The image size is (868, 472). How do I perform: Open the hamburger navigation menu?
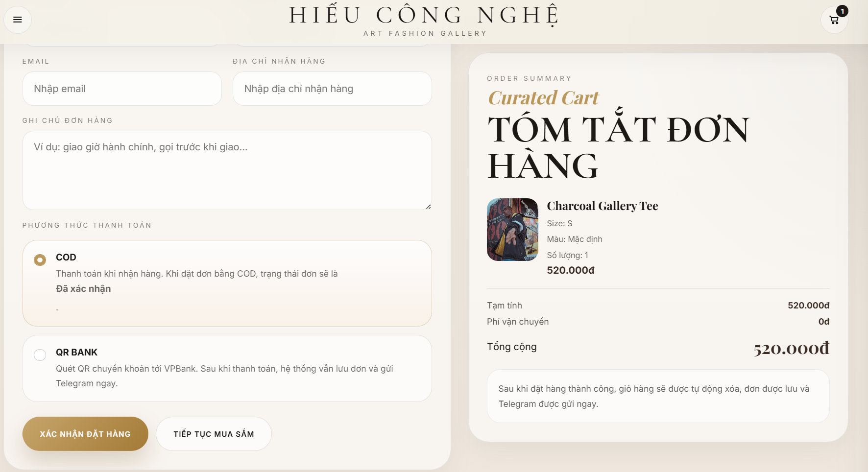18,20
